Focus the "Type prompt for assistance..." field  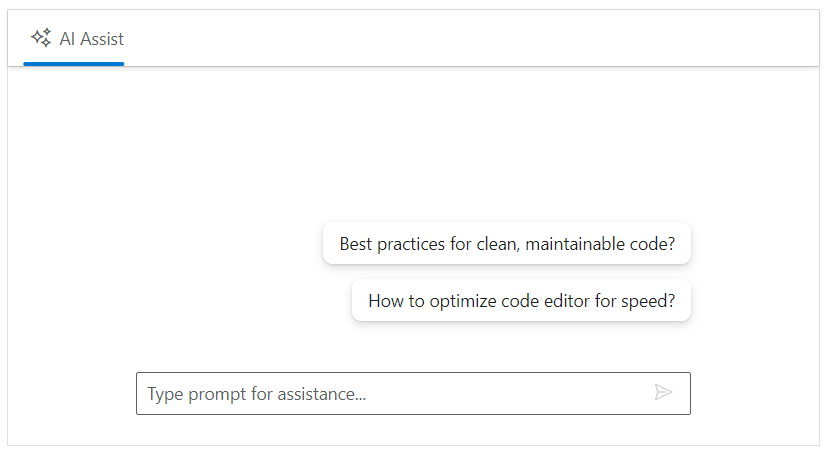tap(390, 393)
